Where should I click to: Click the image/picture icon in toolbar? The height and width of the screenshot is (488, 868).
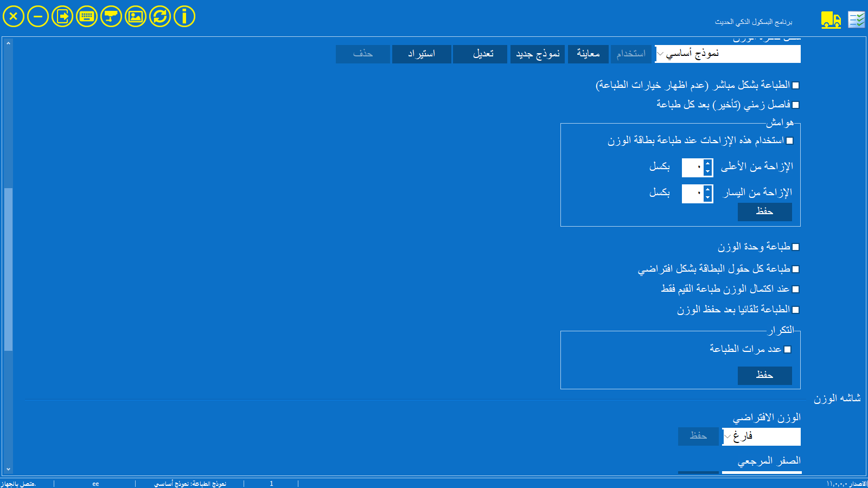pyautogui.click(x=136, y=16)
